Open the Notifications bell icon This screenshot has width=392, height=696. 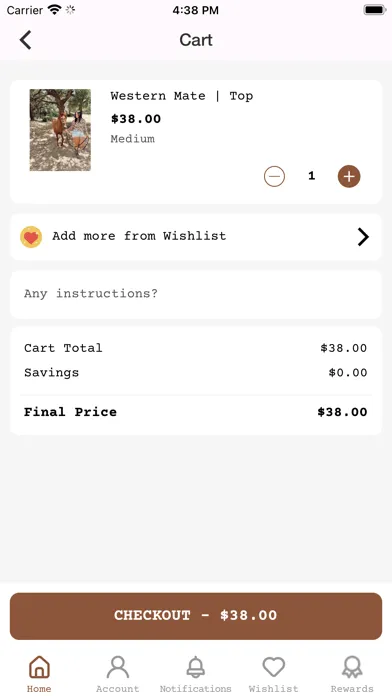click(196, 667)
